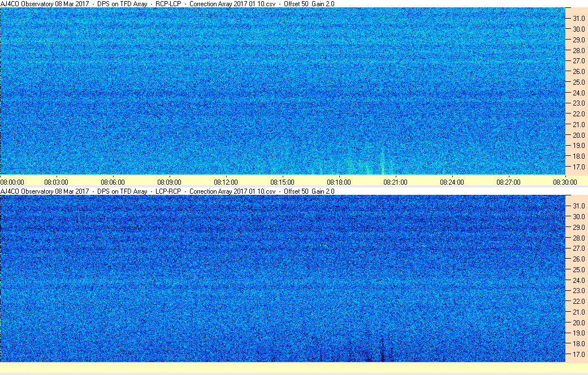Click 27.0 frequency label in RCP-LCP panel
Viewport: 588px width, 375px height.
pos(578,60)
